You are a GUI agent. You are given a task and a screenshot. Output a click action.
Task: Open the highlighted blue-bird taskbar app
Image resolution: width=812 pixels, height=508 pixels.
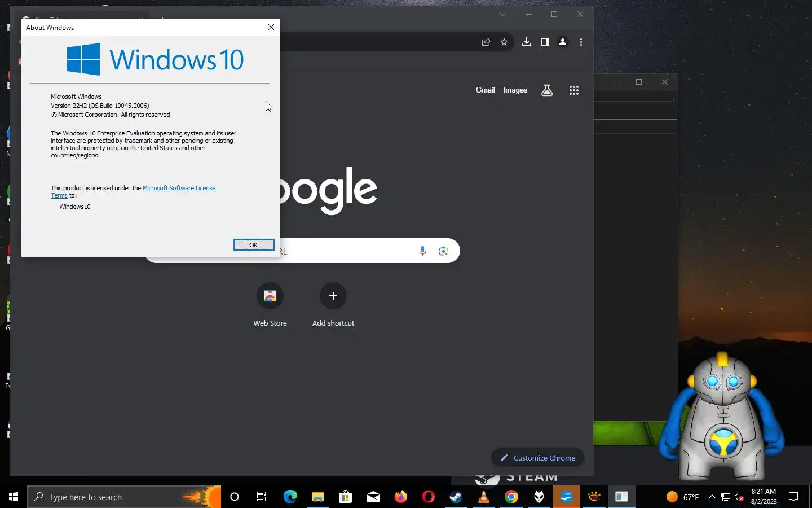566,497
